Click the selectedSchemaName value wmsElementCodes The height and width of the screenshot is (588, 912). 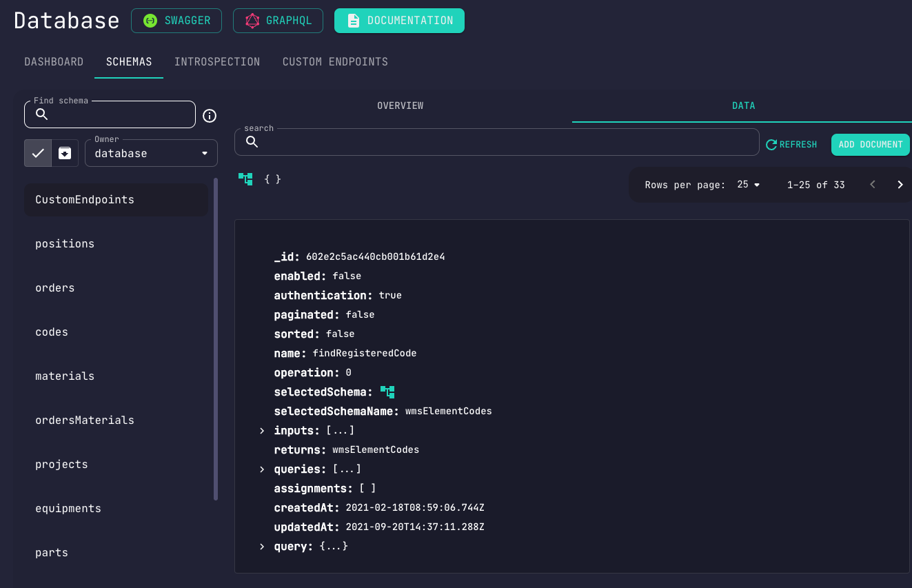(449, 412)
